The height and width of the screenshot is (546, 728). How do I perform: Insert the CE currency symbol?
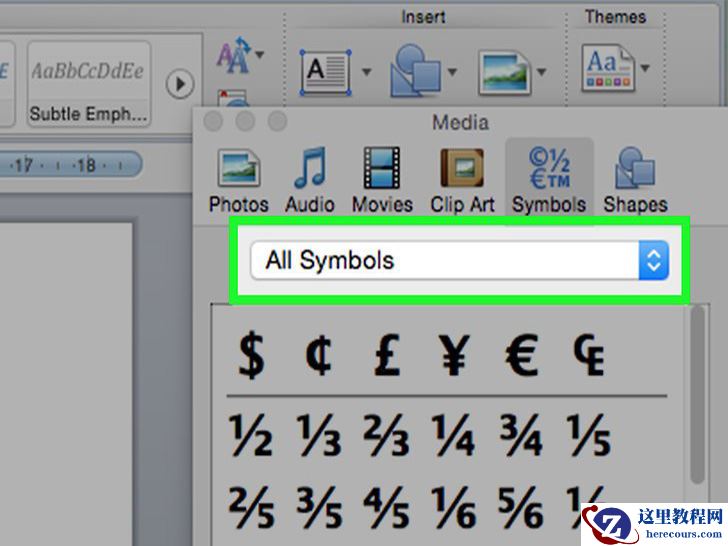click(589, 355)
